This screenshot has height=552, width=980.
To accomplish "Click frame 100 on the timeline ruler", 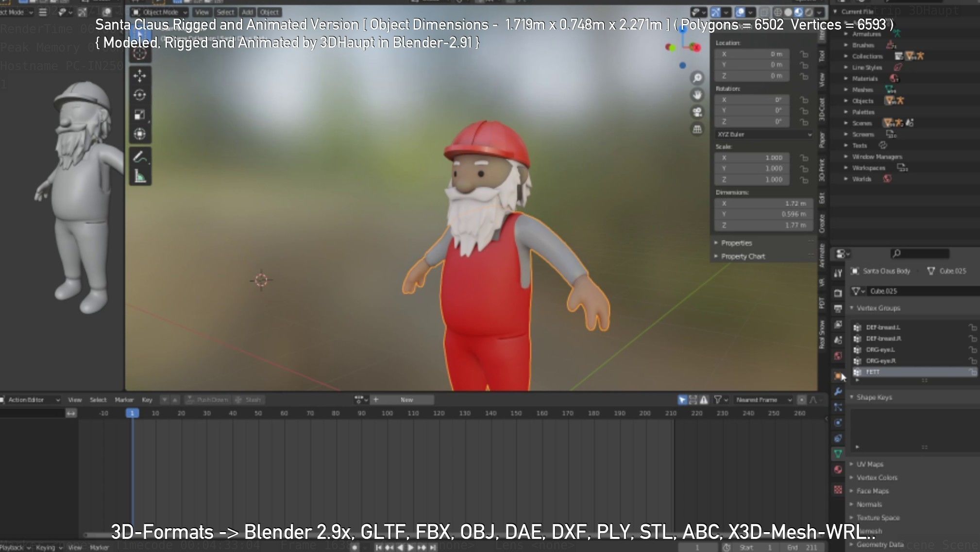I will point(387,414).
